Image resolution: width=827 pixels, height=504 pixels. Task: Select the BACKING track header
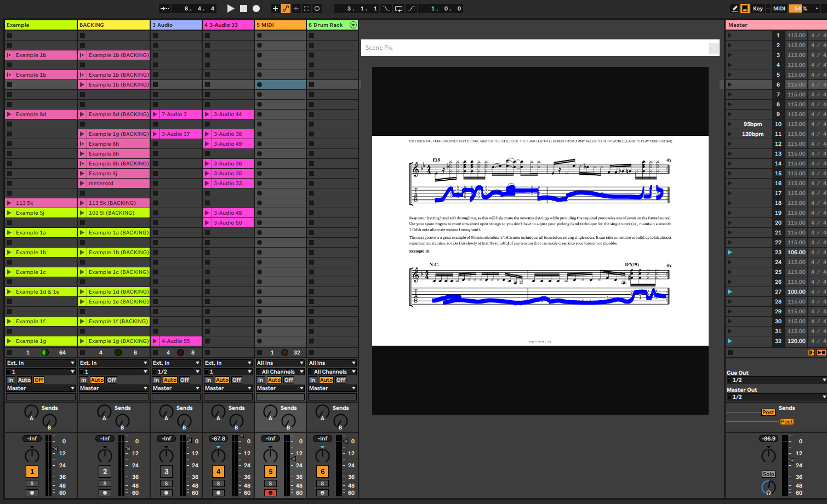pos(113,25)
